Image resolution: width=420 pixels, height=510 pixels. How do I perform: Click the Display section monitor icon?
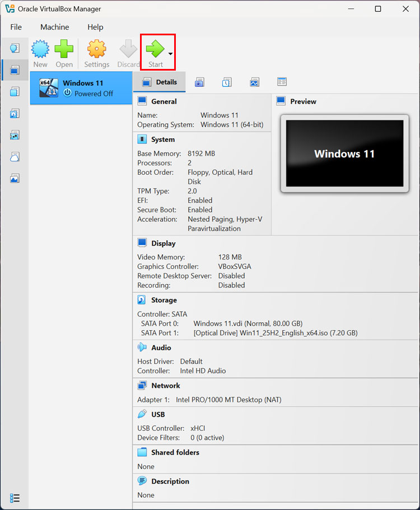(142, 243)
